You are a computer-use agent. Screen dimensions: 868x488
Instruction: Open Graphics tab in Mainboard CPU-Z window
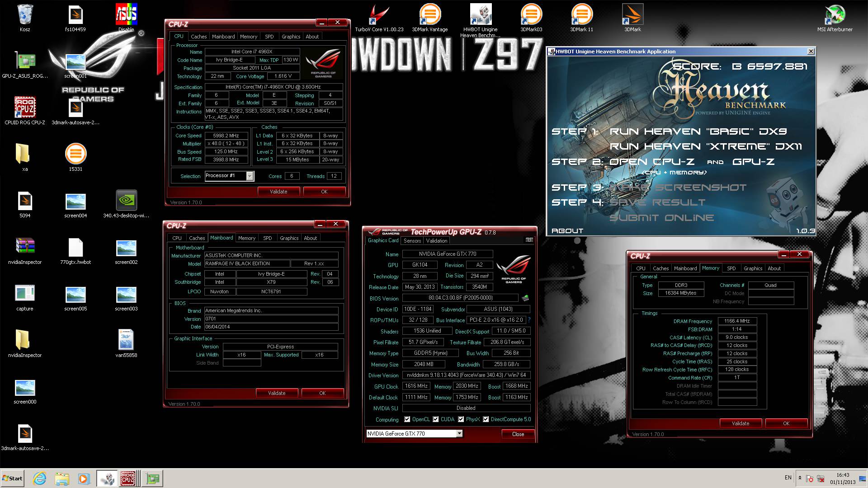(289, 238)
